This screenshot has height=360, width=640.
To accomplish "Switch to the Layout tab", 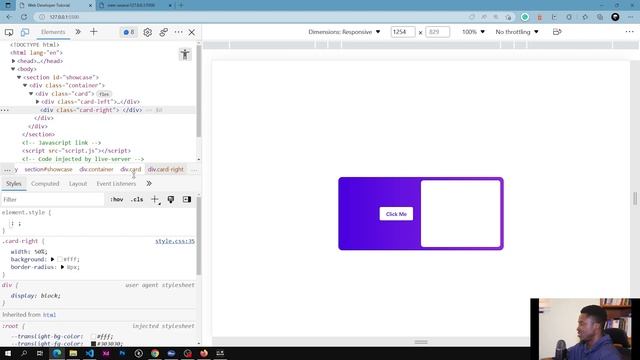I will 78,184.
